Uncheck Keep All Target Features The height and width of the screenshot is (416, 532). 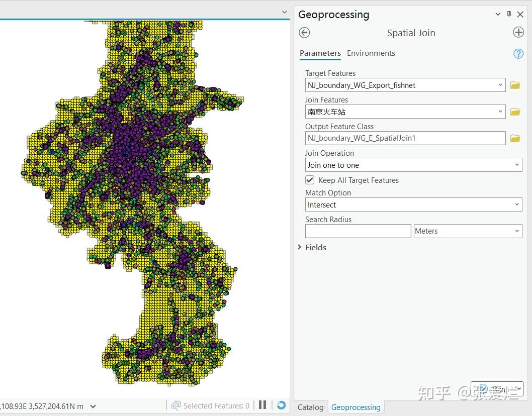[309, 180]
